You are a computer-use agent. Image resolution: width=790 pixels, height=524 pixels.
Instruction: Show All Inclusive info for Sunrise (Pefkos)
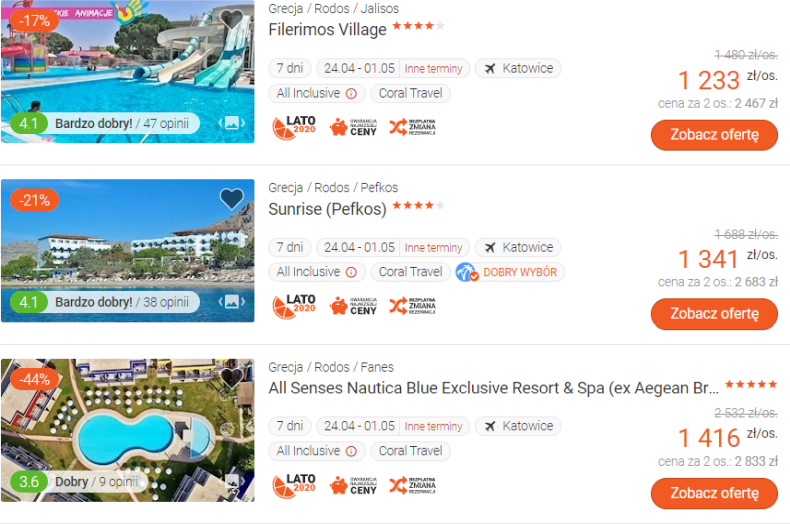coord(352,273)
